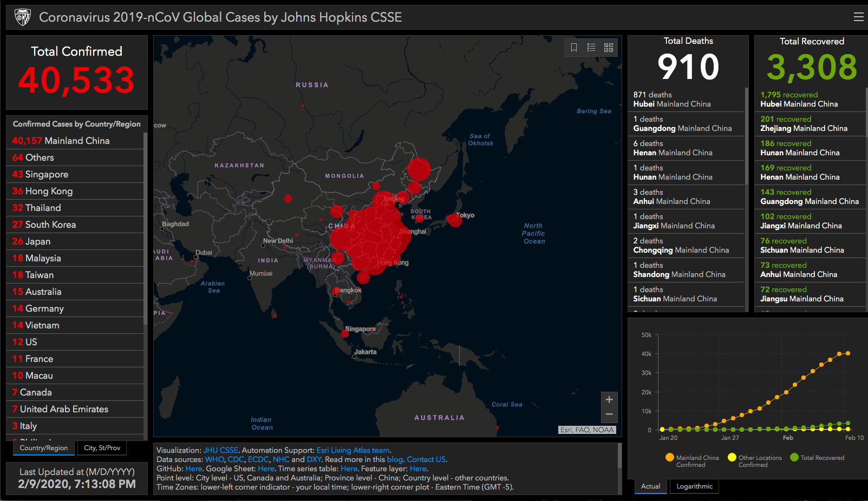
Task: Open the CDC data source link
Action: click(x=236, y=459)
